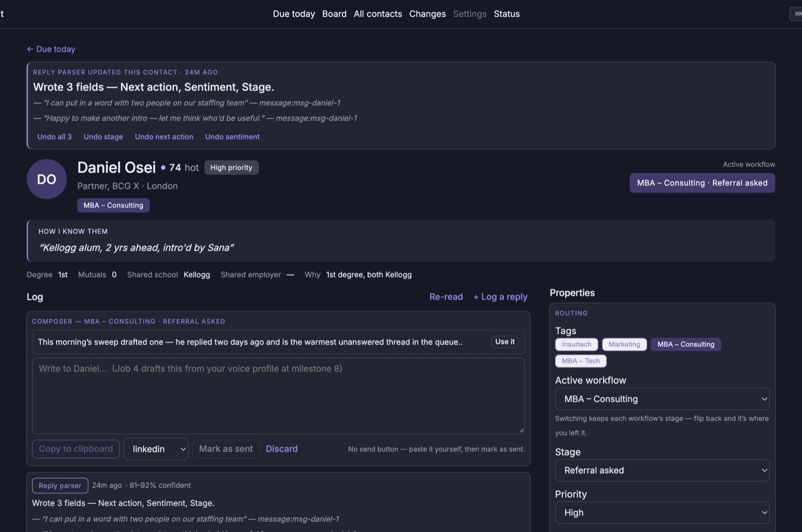Open the Board tab

[x=334, y=14]
